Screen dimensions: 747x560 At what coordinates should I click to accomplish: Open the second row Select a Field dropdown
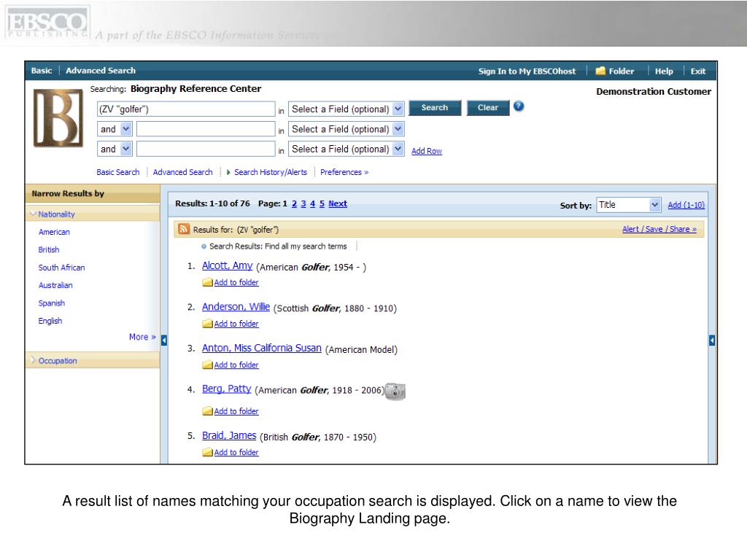click(x=347, y=129)
